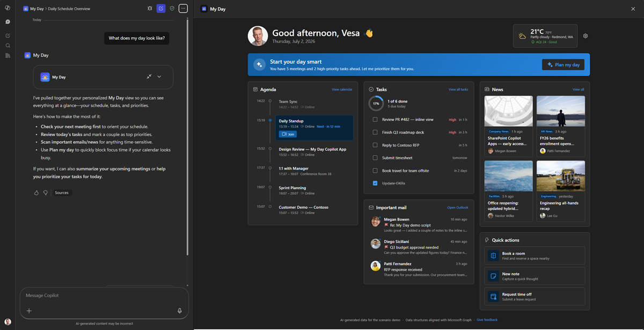Check the Finish Q3 roadmap deck checkbox
This screenshot has width=644, height=330.
pos(375,132)
